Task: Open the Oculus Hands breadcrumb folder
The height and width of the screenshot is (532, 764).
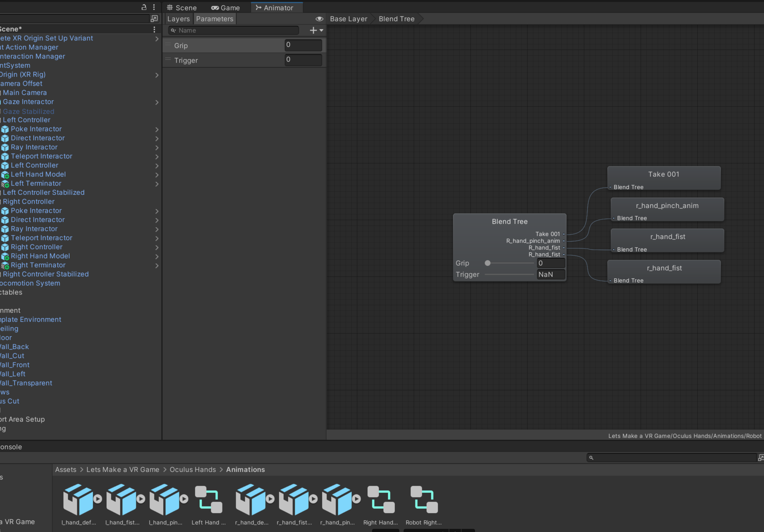Action: coord(193,469)
